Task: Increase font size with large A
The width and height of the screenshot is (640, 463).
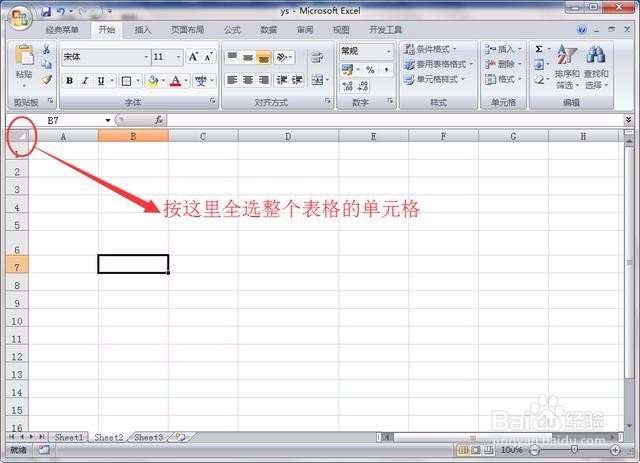Action: point(193,57)
